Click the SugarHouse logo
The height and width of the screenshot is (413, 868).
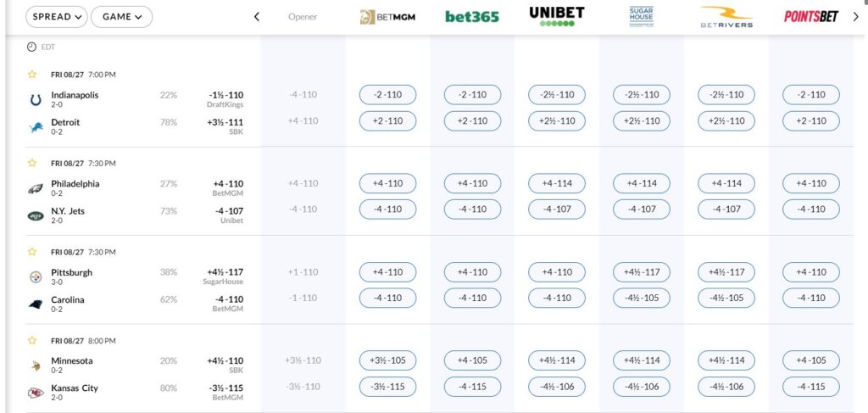tap(641, 17)
